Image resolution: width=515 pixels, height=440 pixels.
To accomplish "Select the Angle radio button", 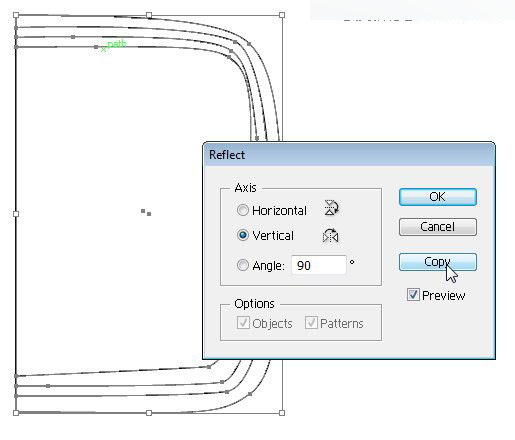I will pyautogui.click(x=242, y=265).
